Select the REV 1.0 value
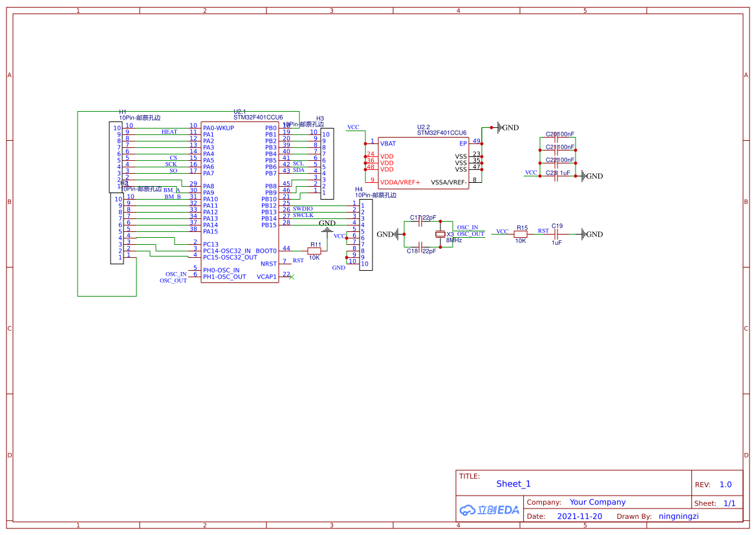This screenshot has height=535, width=756. point(726,485)
